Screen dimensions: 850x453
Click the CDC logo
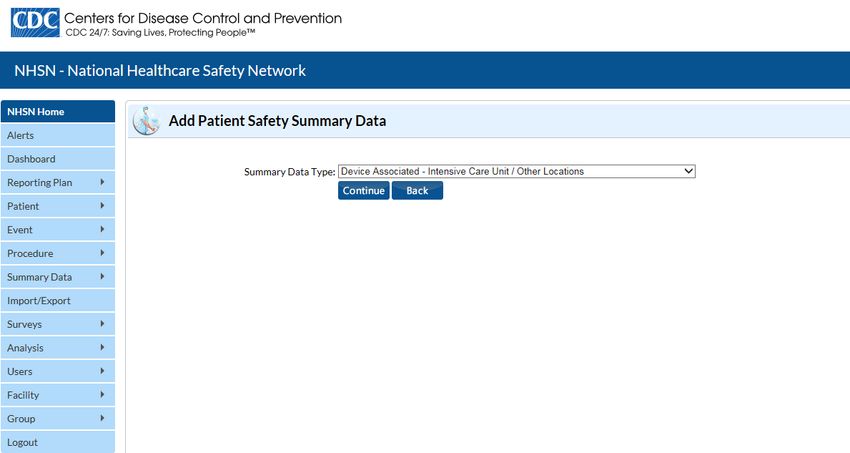[x=35, y=23]
